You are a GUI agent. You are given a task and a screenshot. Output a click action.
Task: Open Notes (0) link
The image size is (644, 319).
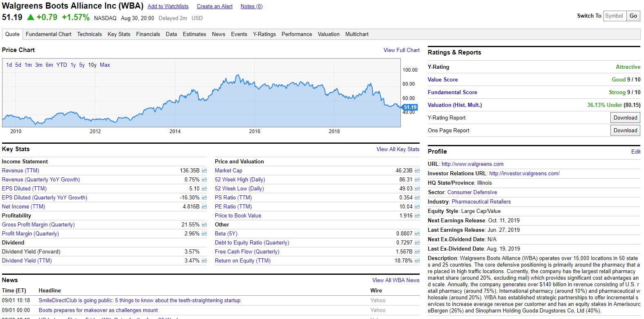(251, 7)
